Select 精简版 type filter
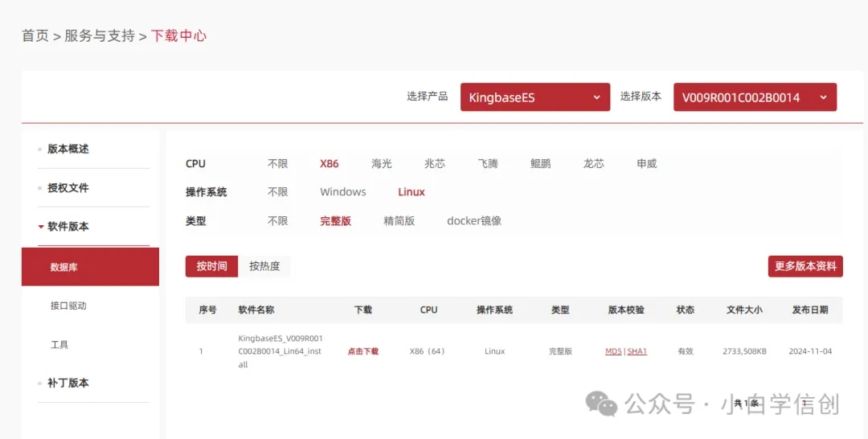 399,221
